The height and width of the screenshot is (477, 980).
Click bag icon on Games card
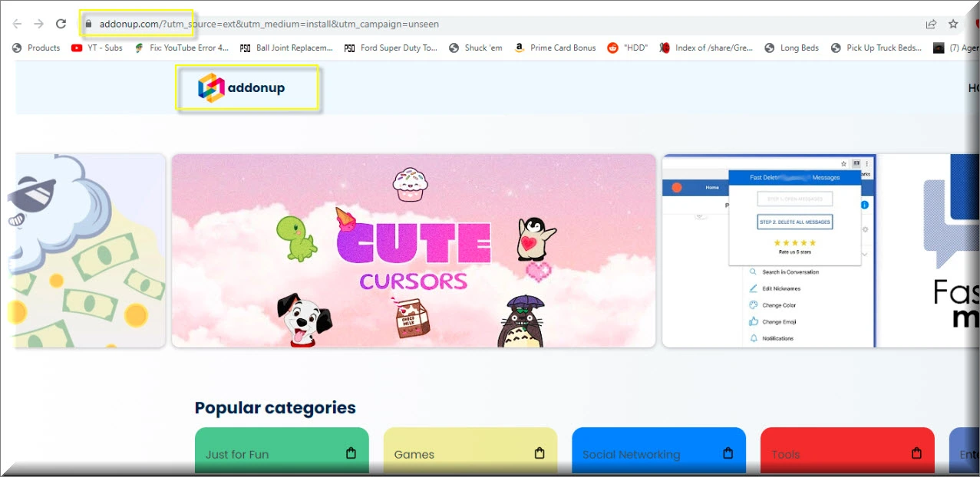[539, 453]
